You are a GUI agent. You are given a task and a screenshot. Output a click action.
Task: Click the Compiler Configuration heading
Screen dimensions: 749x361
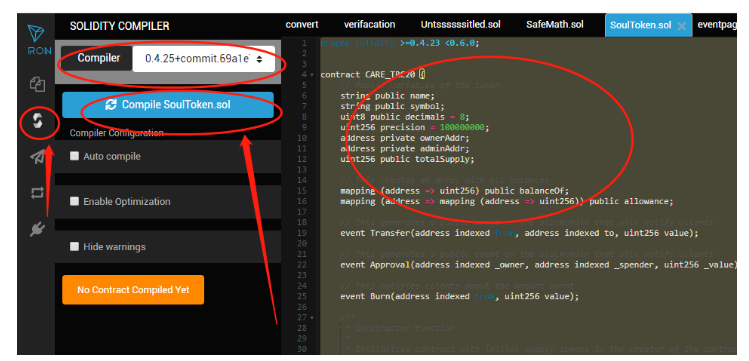[117, 133]
